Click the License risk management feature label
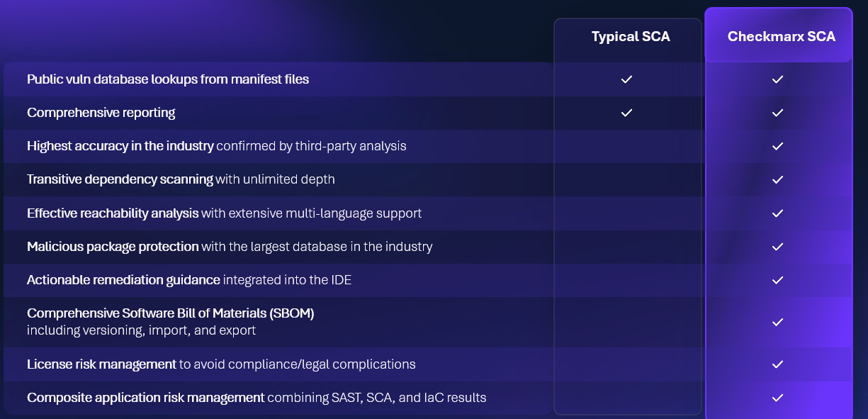 point(101,364)
